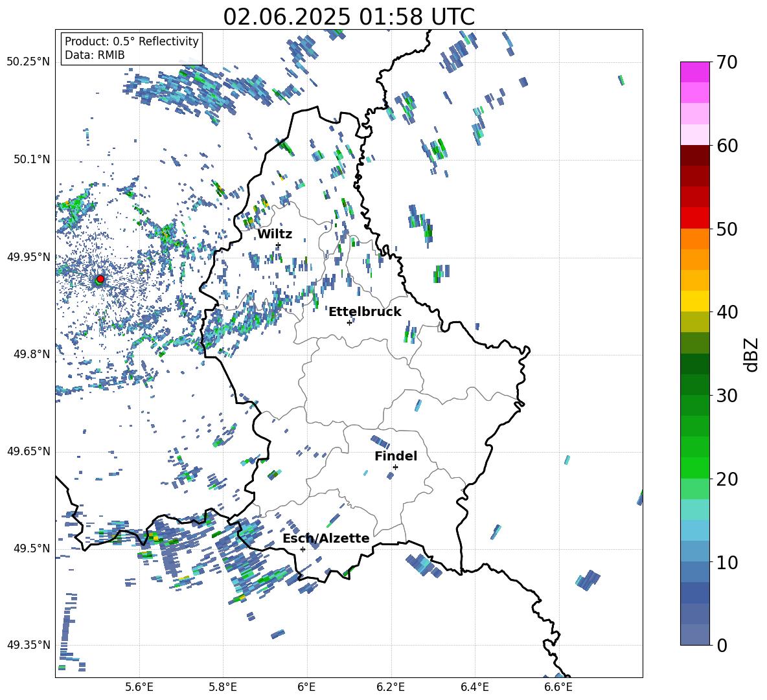Click the 5.6°E longitude label
Screen dimensions: 767x700
point(139,687)
